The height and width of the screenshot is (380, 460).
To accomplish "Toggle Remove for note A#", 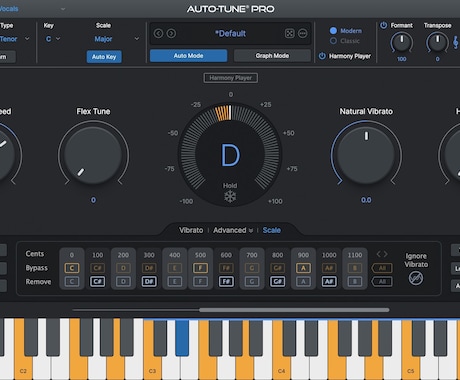I will coord(329,282).
